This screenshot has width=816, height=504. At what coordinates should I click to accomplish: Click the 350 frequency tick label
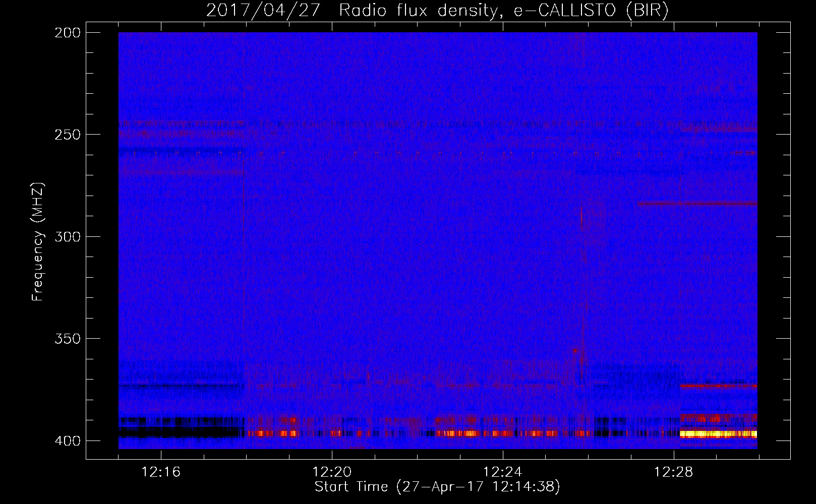pos(68,338)
